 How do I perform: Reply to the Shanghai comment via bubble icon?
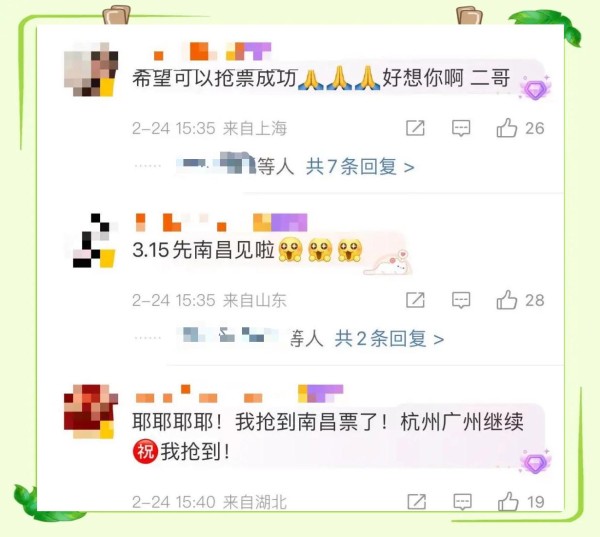click(461, 128)
